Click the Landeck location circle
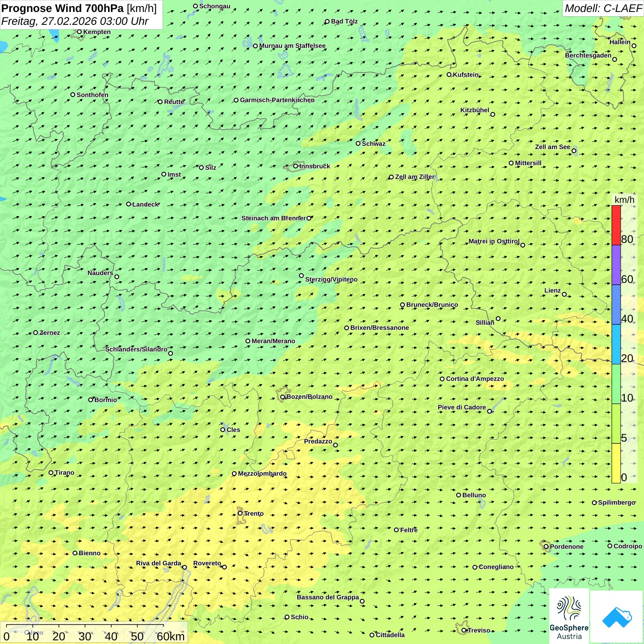 point(129,204)
